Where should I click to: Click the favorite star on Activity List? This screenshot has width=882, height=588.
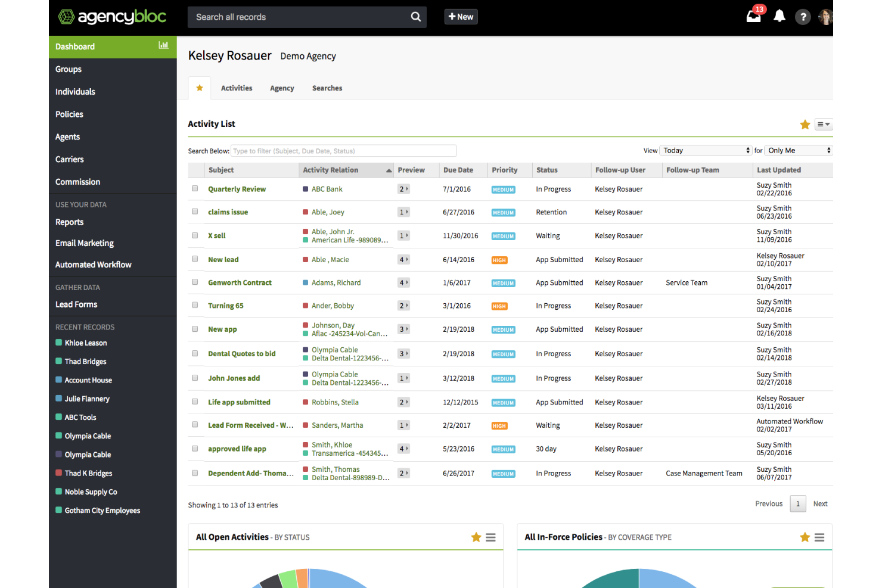pos(805,125)
